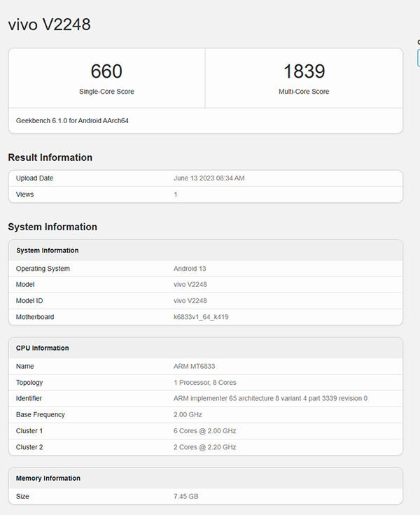This screenshot has height=515, width=420.
Task: Click the motherboard value k6833v1_64_k419
Action: (201, 317)
